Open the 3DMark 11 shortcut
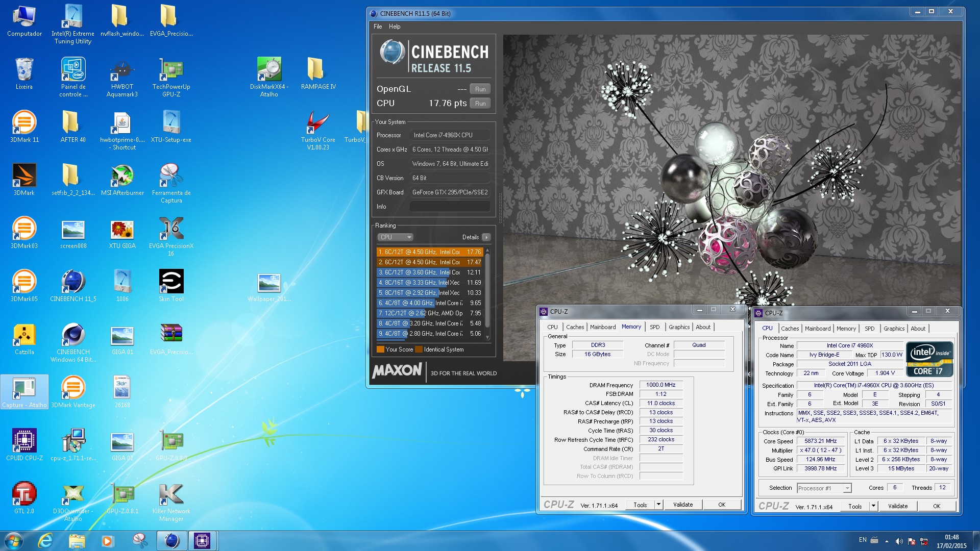The image size is (980, 551). click(24, 127)
